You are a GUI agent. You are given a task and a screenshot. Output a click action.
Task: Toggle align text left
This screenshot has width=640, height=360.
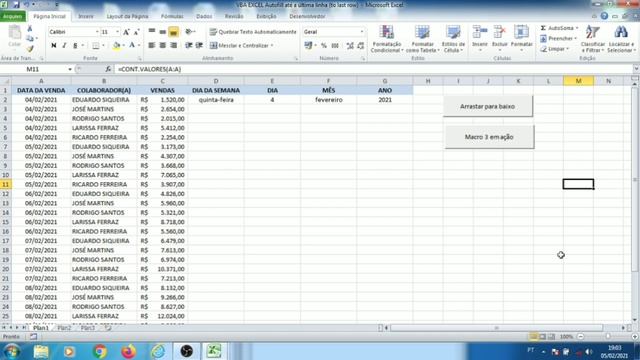[x=152, y=45]
